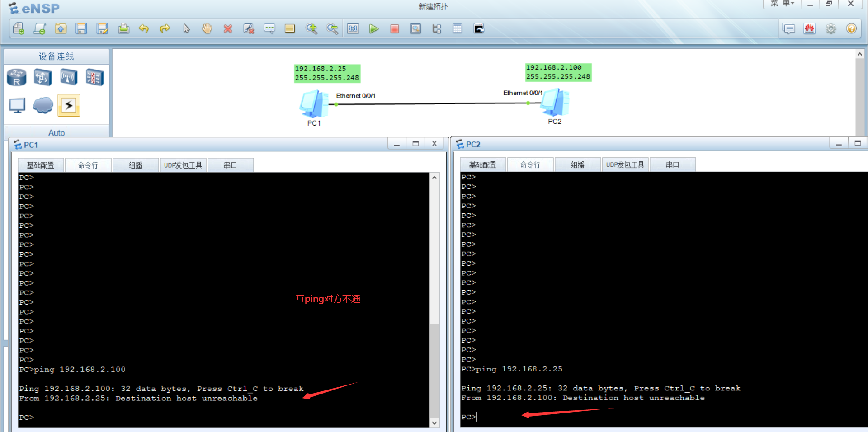Select the hand pan tool
This screenshot has width=868, height=432.
point(207,29)
